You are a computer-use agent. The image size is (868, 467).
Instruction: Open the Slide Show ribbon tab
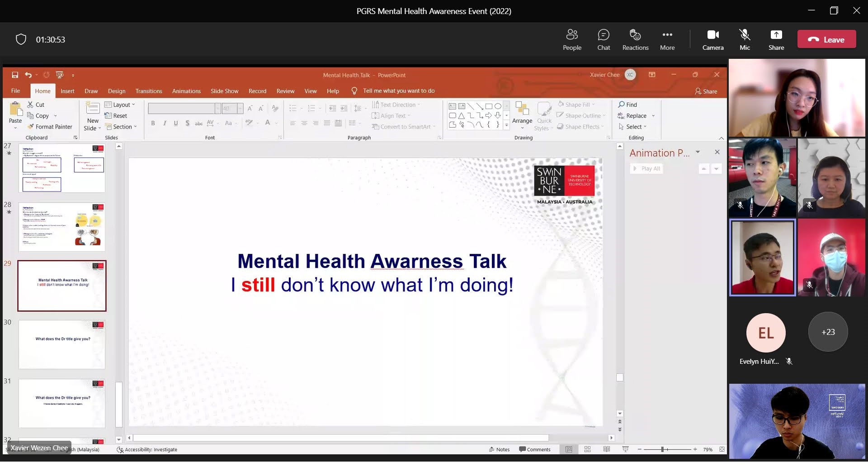(224, 91)
